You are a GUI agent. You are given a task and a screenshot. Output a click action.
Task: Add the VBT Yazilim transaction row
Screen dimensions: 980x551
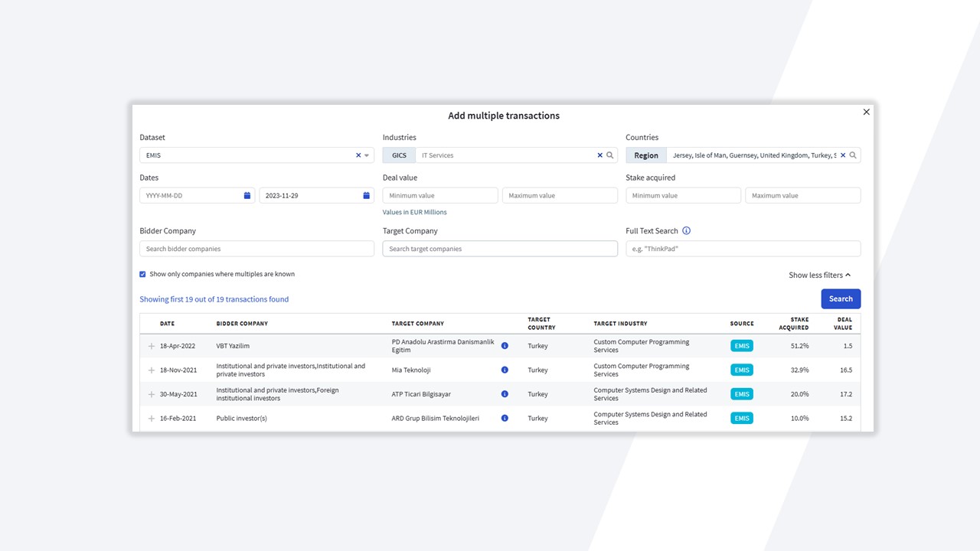tap(152, 346)
